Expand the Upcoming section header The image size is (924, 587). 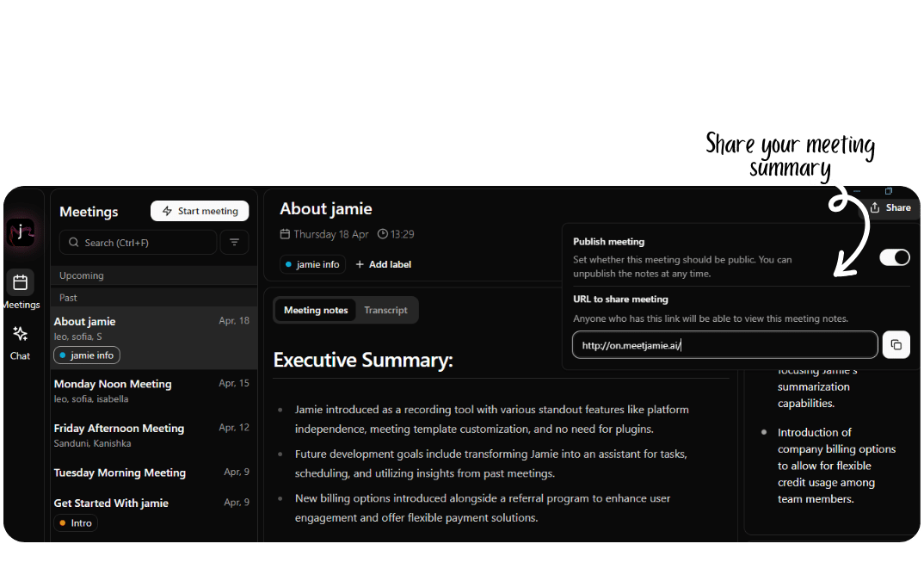(154, 275)
